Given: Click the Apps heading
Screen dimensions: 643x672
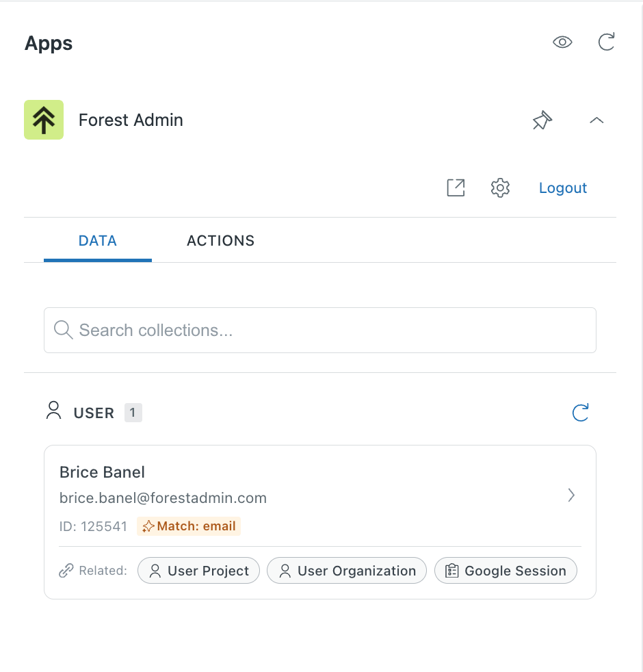Looking at the screenshot, I should (49, 43).
